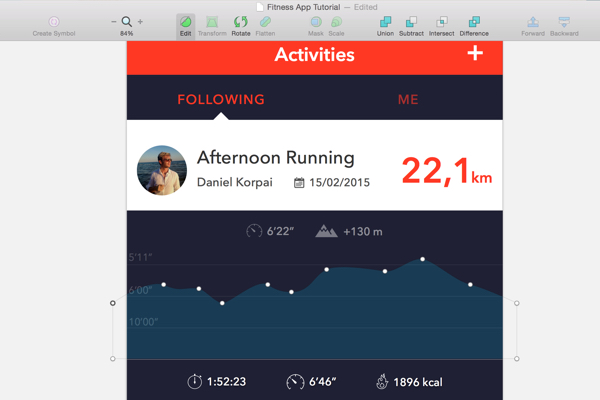
Task: Click the Fitness App Tutorial document title
Action: click(x=303, y=7)
